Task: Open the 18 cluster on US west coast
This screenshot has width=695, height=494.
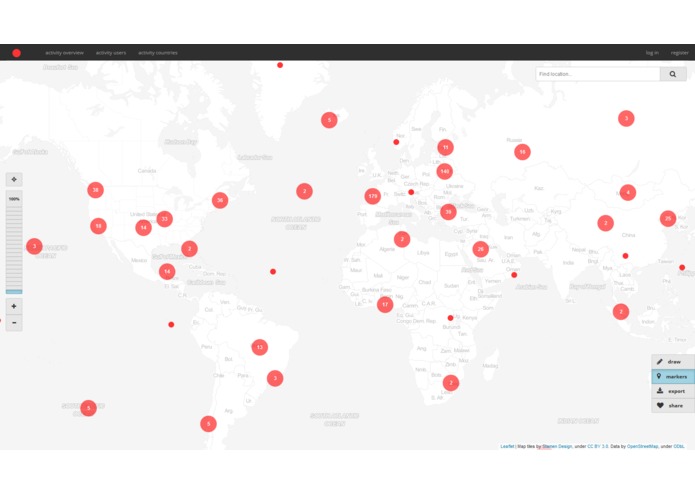Action: point(98,226)
